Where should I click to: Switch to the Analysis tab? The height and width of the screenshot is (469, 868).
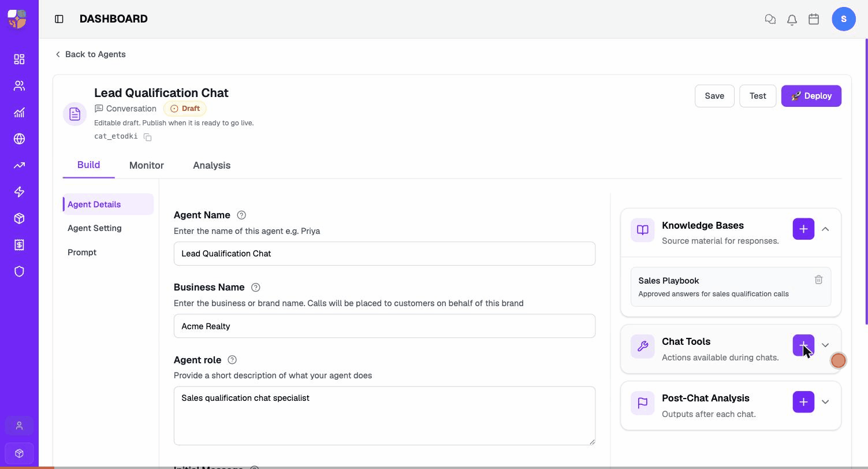pyautogui.click(x=211, y=165)
